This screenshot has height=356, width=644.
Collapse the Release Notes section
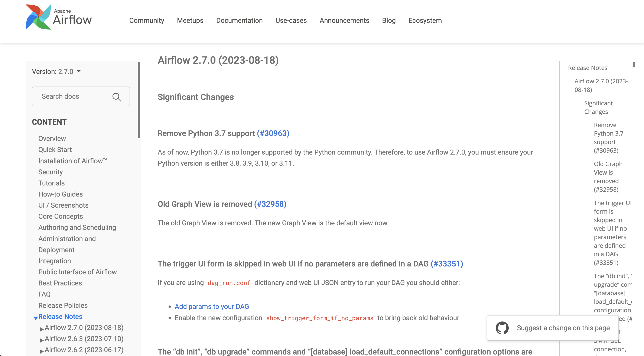point(36,317)
